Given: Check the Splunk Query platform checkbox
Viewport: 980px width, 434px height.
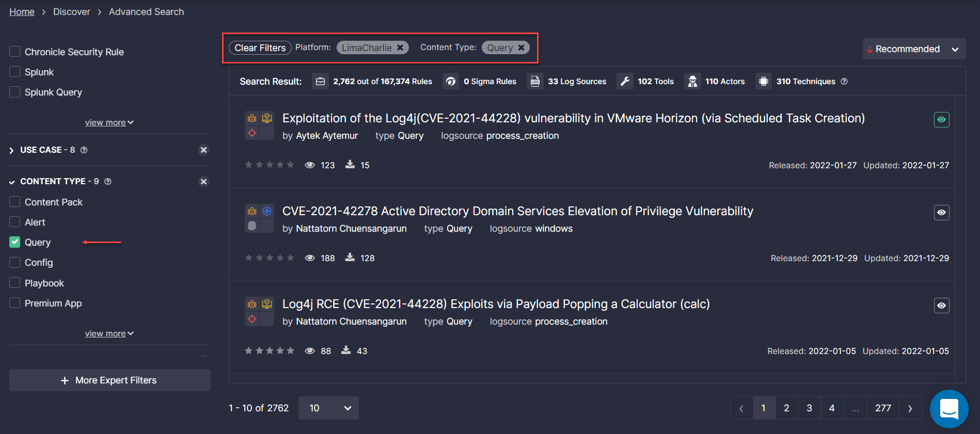Looking at the screenshot, I should [15, 92].
